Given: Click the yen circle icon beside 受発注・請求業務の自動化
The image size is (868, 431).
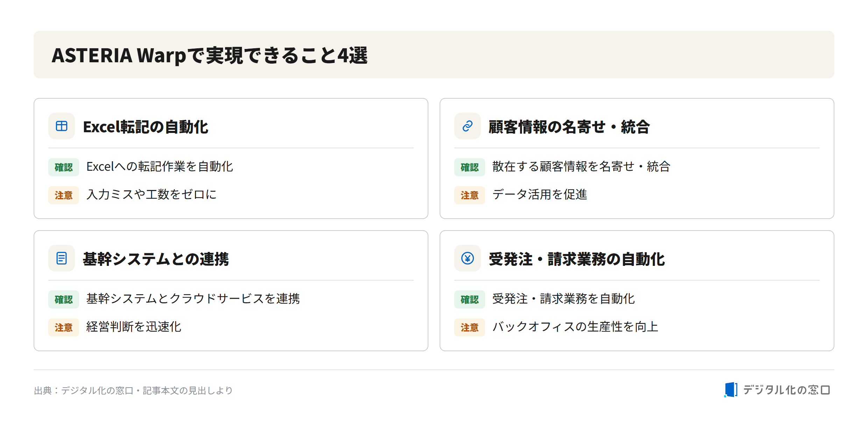Looking at the screenshot, I should 468,258.
